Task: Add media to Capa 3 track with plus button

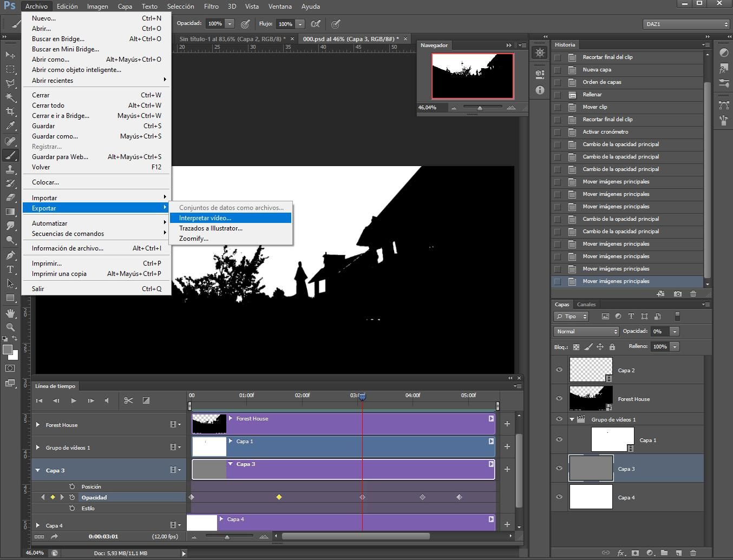Action: click(x=507, y=469)
